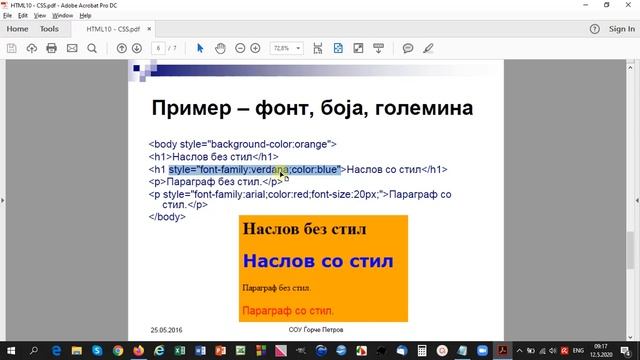This screenshot has width=640, height=360.
Task: Open the notification center icon
Action: click(x=625, y=351)
